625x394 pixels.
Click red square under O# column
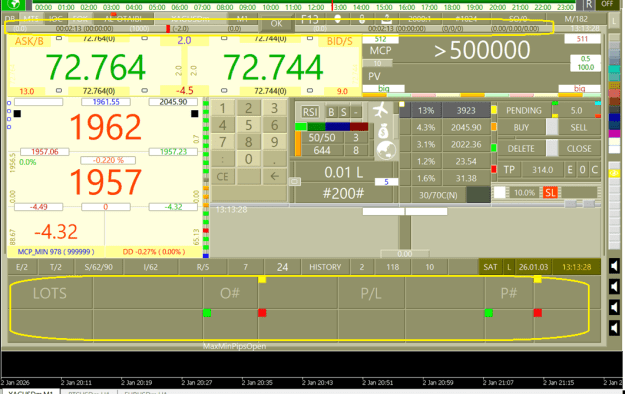pos(262,313)
